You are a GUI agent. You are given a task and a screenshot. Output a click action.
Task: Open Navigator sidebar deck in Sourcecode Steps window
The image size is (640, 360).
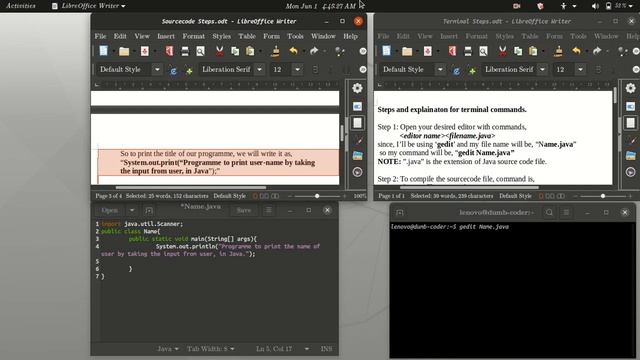click(x=357, y=172)
